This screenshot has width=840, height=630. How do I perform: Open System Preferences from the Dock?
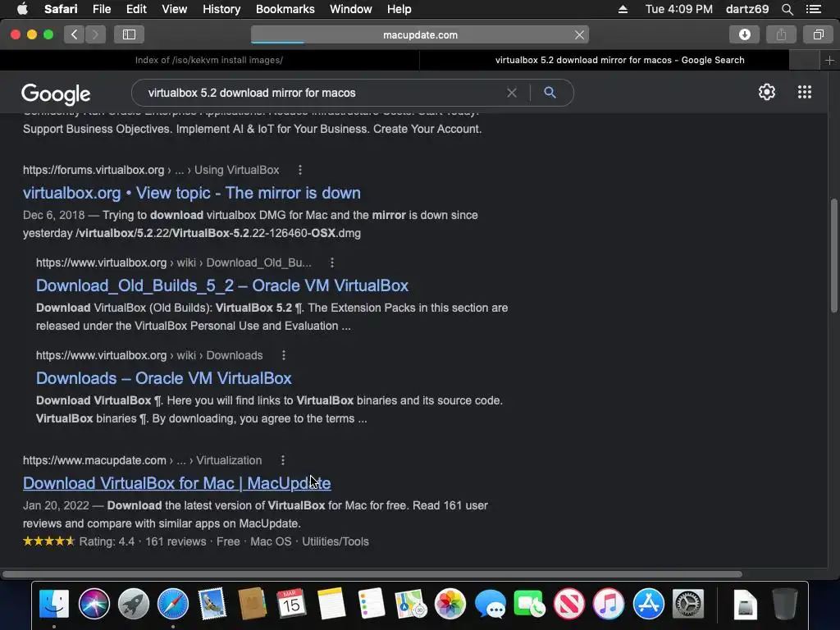point(688,604)
